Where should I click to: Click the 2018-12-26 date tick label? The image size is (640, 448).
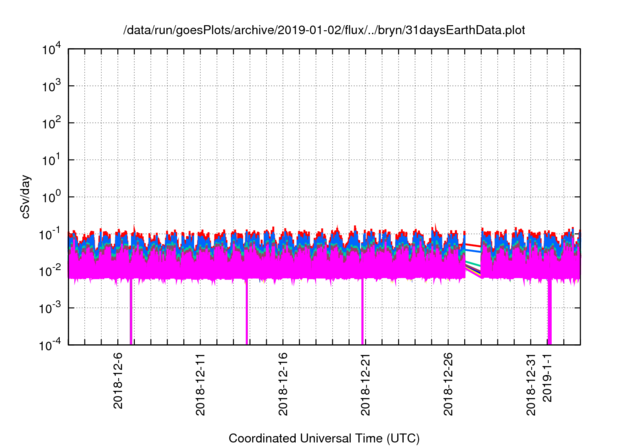[x=448, y=384]
